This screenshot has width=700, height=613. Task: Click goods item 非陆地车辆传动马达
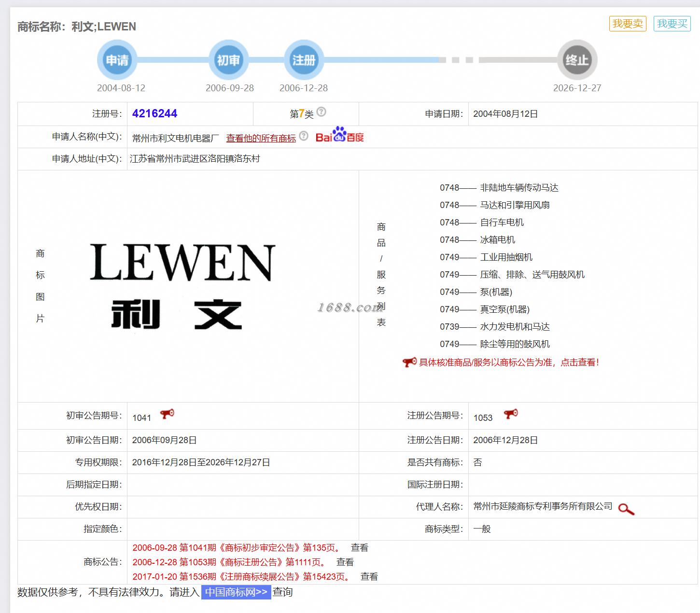click(519, 188)
